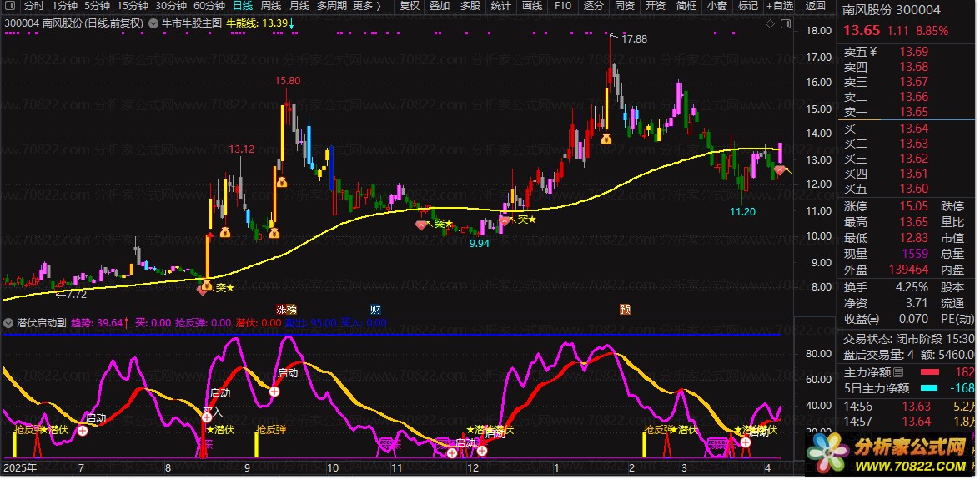Screen dimensions: 980x480
Task: Click the first 启动 circle marker in the sub-chart
Action: pyautogui.click(x=83, y=431)
